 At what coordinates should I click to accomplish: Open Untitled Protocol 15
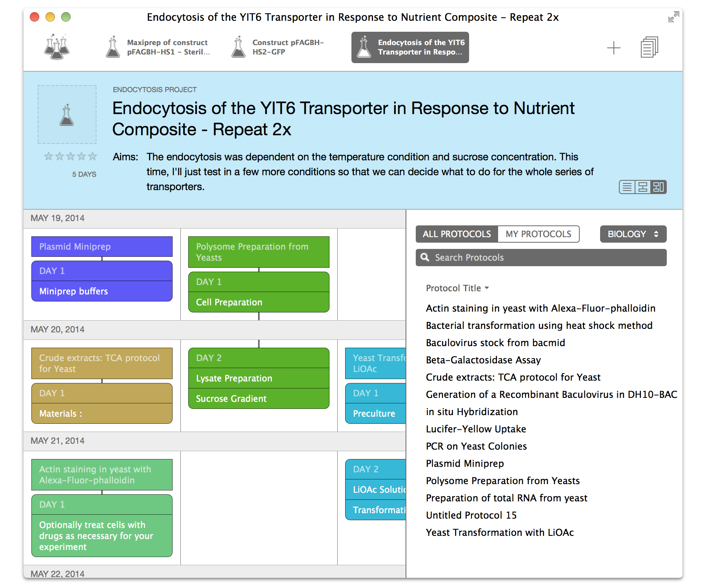pyautogui.click(x=471, y=515)
